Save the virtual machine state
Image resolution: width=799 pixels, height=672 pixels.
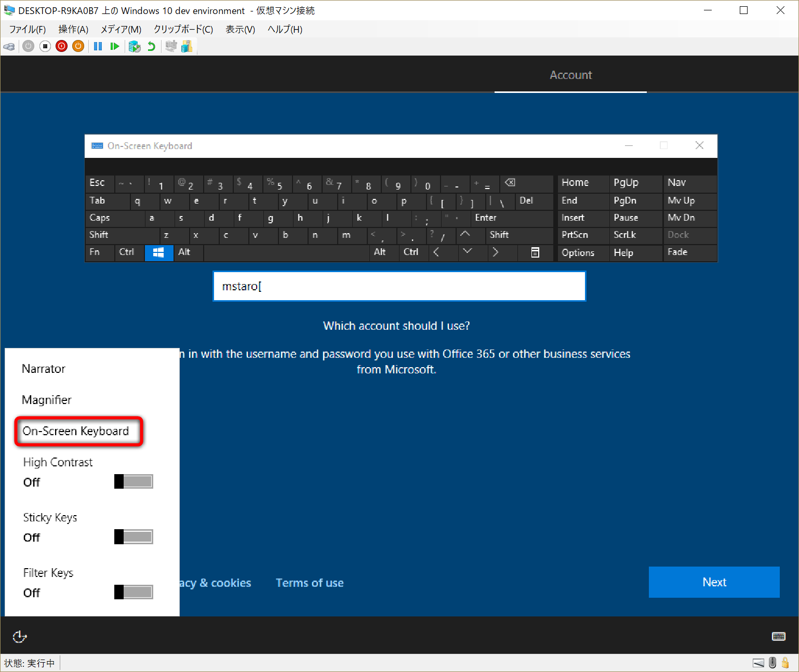[x=78, y=46]
